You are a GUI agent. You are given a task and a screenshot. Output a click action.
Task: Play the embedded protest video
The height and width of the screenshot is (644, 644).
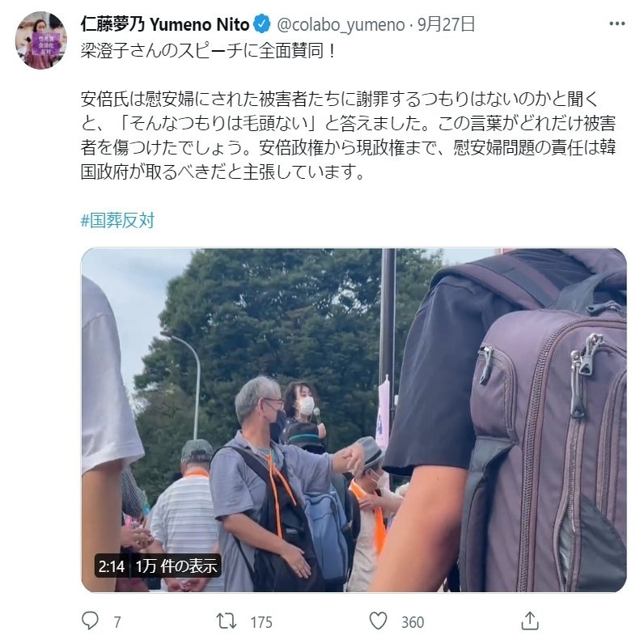[354, 420]
